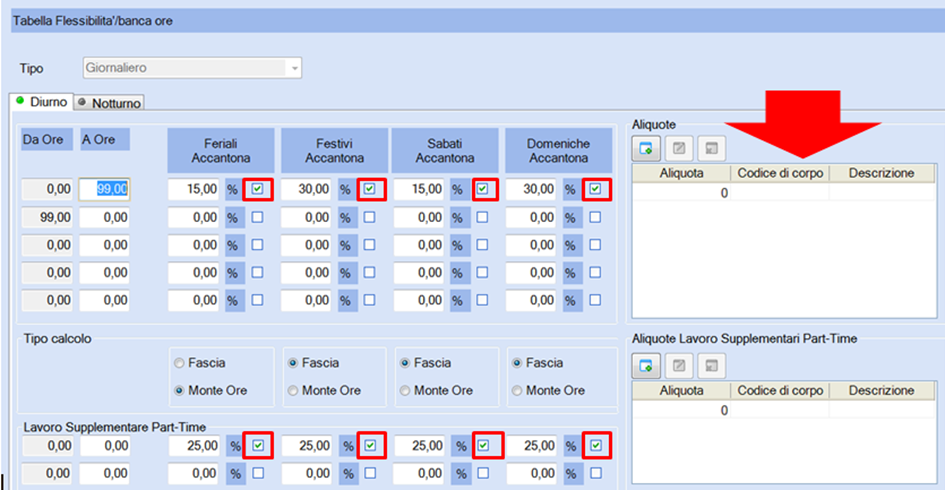Image resolution: width=945 pixels, height=490 pixels.
Task: Uncheck Domeniche Accantona for the 30,00 row
Action: point(595,189)
